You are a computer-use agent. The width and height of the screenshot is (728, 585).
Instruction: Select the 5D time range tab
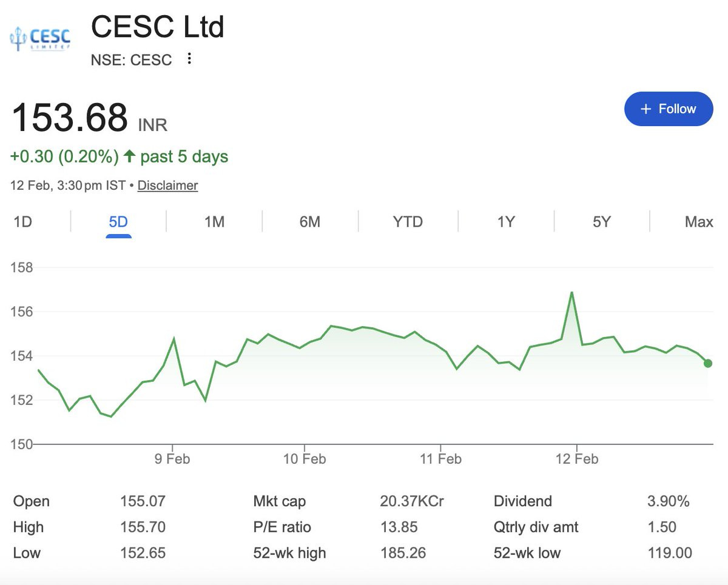118,222
